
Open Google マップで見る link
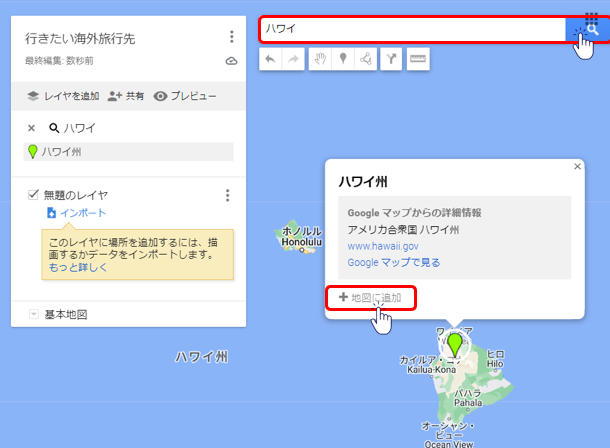click(394, 262)
